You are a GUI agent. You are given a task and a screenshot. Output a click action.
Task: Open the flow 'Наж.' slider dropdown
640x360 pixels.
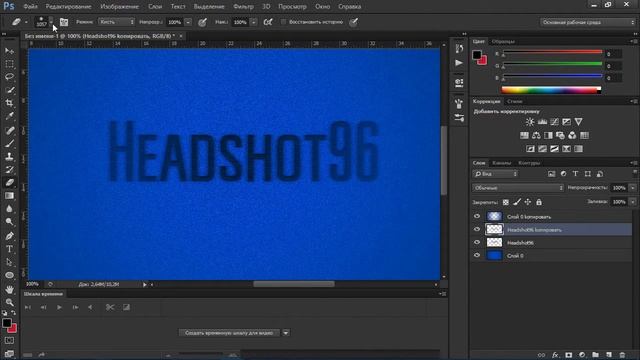pos(253,22)
